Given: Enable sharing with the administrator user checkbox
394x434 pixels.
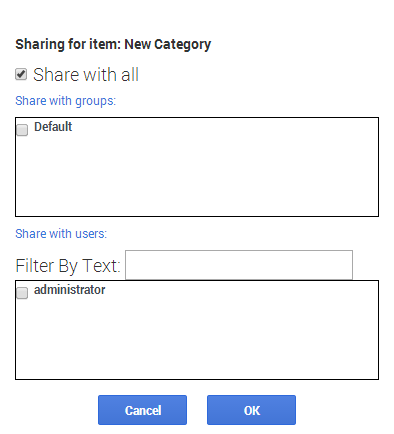Looking at the screenshot, I should [22, 293].
